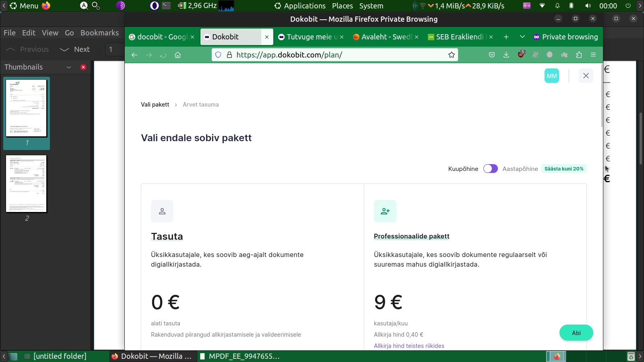The image size is (644, 362).
Task: Open the View menu in document viewer
Action: point(50,33)
